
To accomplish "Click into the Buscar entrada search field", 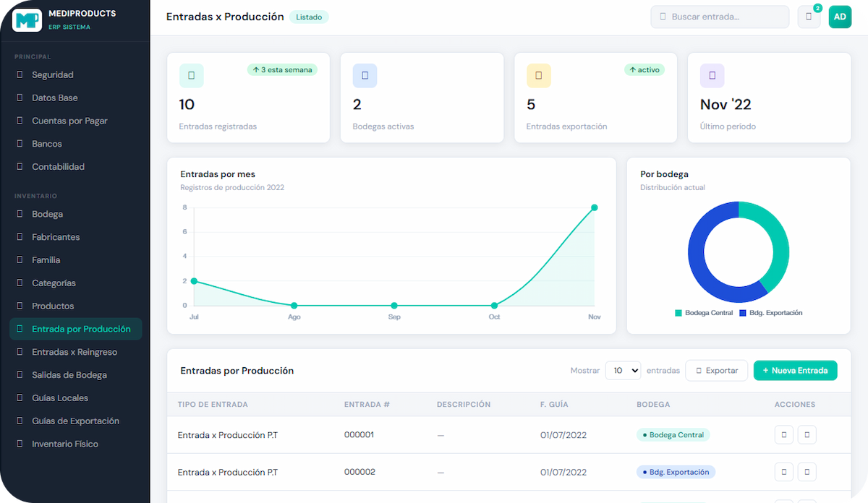I will pyautogui.click(x=720, y=17).
